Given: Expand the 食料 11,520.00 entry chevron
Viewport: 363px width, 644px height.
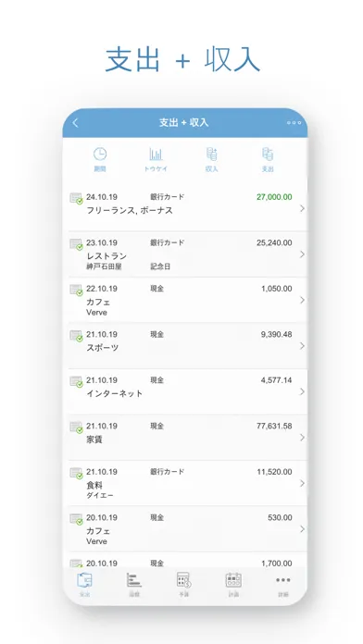Looking at the screenshot, I should (302, 483).
